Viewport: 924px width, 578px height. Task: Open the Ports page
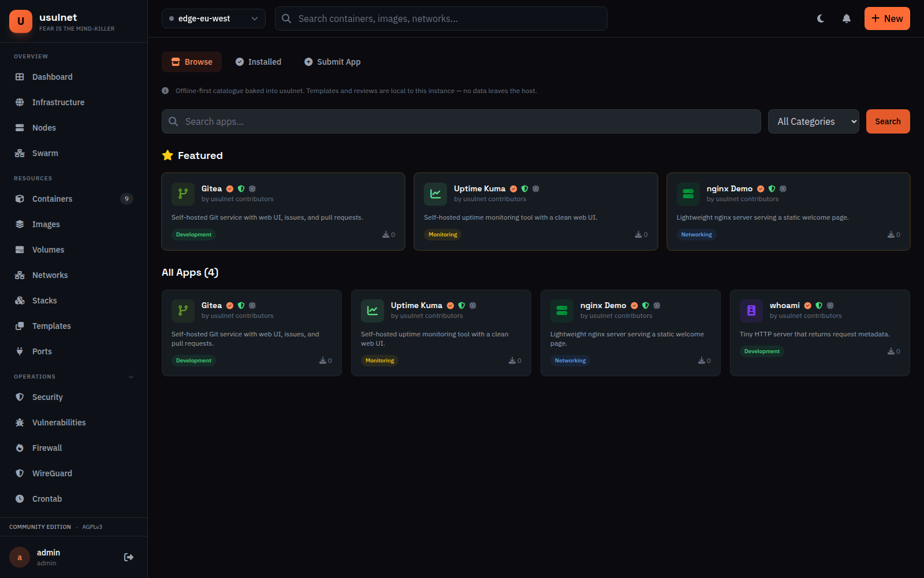(73, 351)
